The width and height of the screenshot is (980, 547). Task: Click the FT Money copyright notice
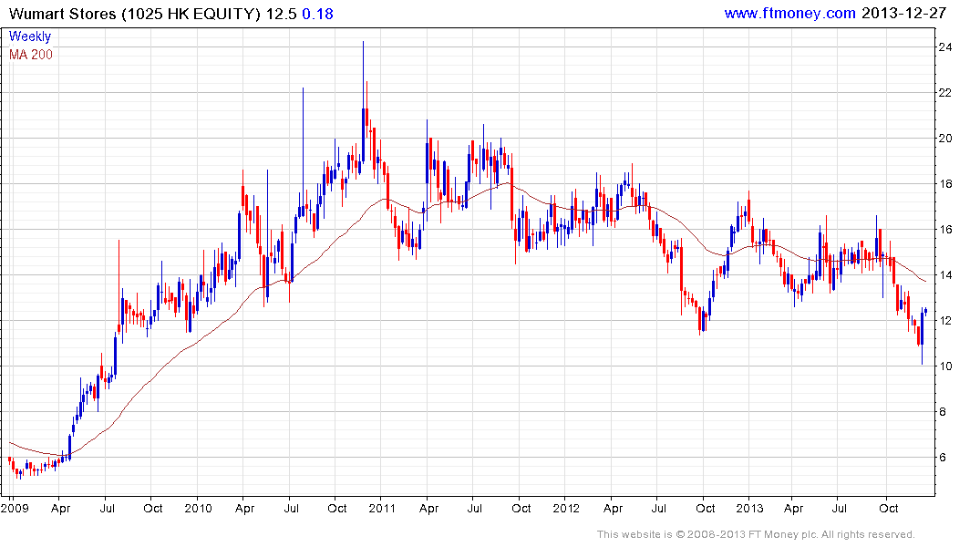pos(756,534)
